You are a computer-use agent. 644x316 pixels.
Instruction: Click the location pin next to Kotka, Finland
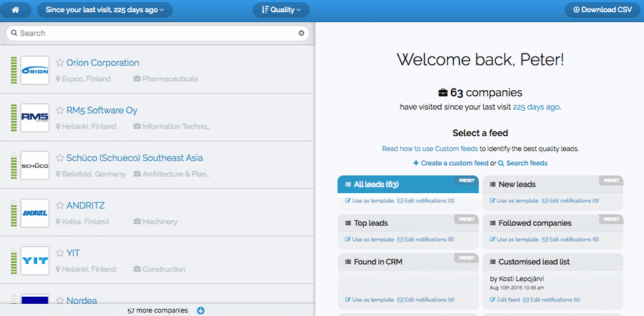point(59,222)
